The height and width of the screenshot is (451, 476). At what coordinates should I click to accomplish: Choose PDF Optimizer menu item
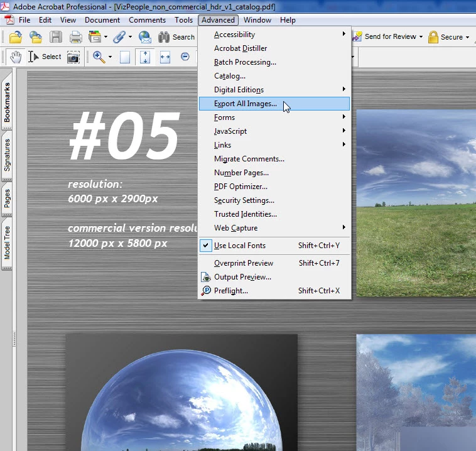(x=274, y=187)
